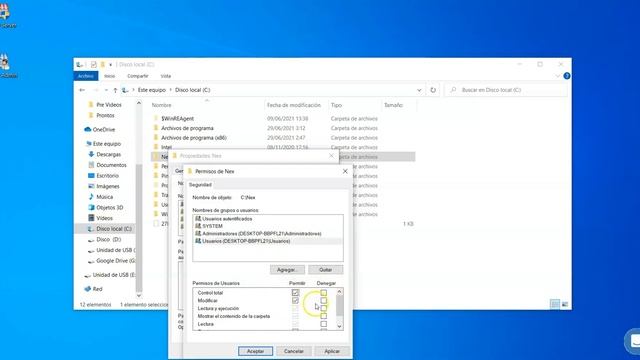Click Vídeos icon in navigation pane
This screenshot has height=360, width=640.
(x=91, y=218)
